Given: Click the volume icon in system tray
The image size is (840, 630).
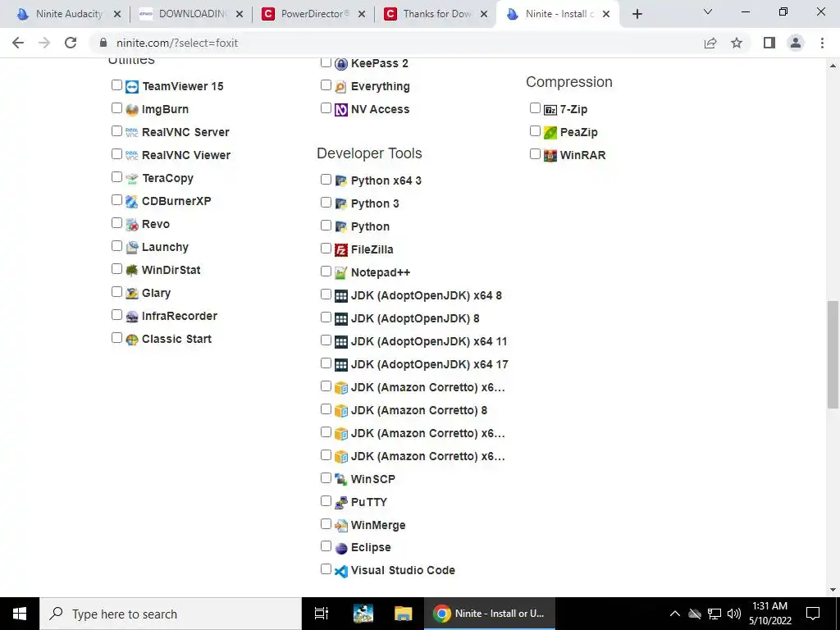Looking at the screenshot, I should point(734,614).
